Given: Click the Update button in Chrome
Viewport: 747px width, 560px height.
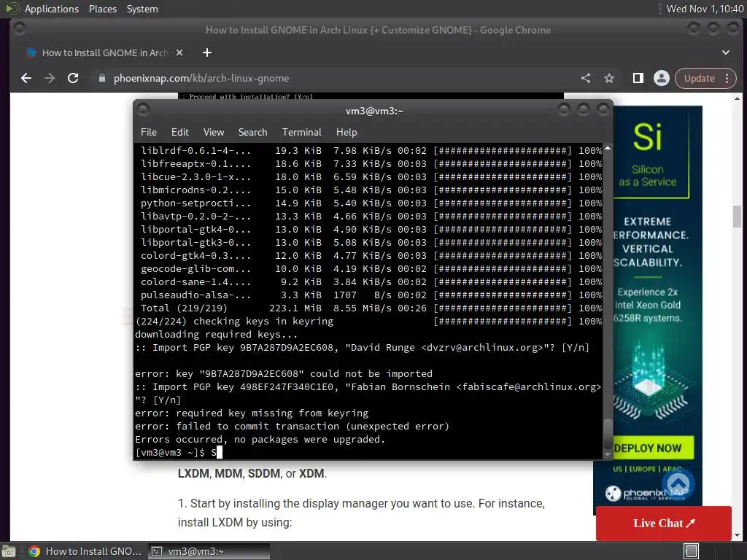Looking at the screenshot, I should 700,78.
